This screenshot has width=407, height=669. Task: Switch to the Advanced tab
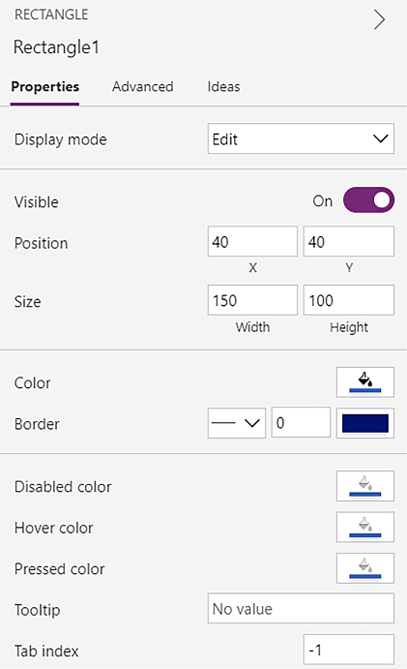pyautogui.click(x=143, y=87)
